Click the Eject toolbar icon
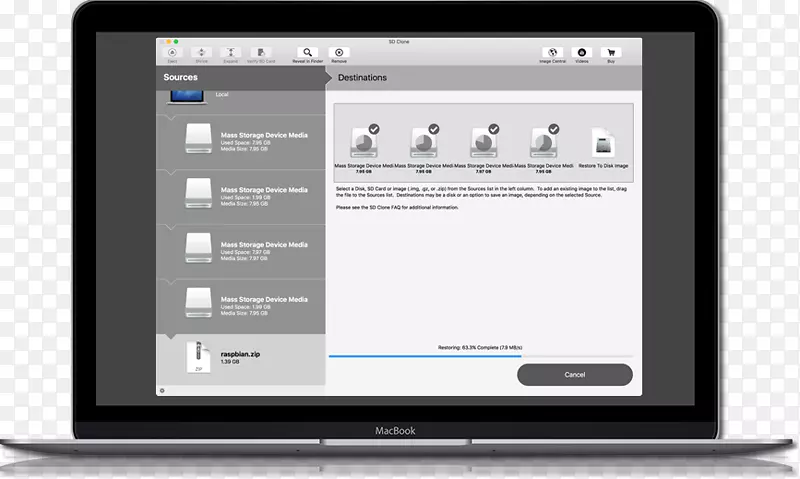The image size is (800, 479). 172,52
